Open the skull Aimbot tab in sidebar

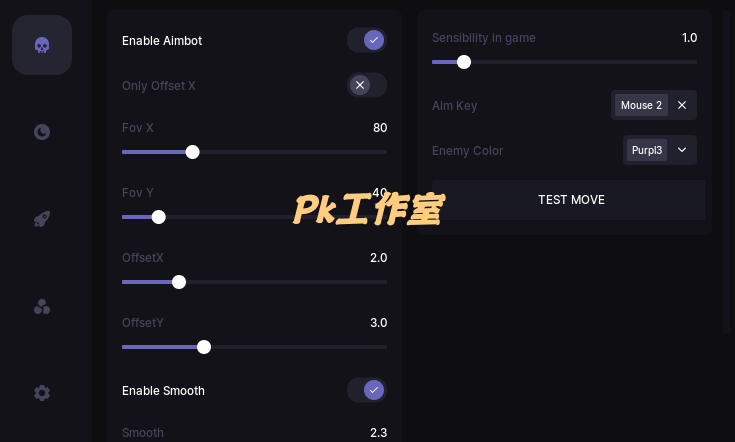(42, 45)
